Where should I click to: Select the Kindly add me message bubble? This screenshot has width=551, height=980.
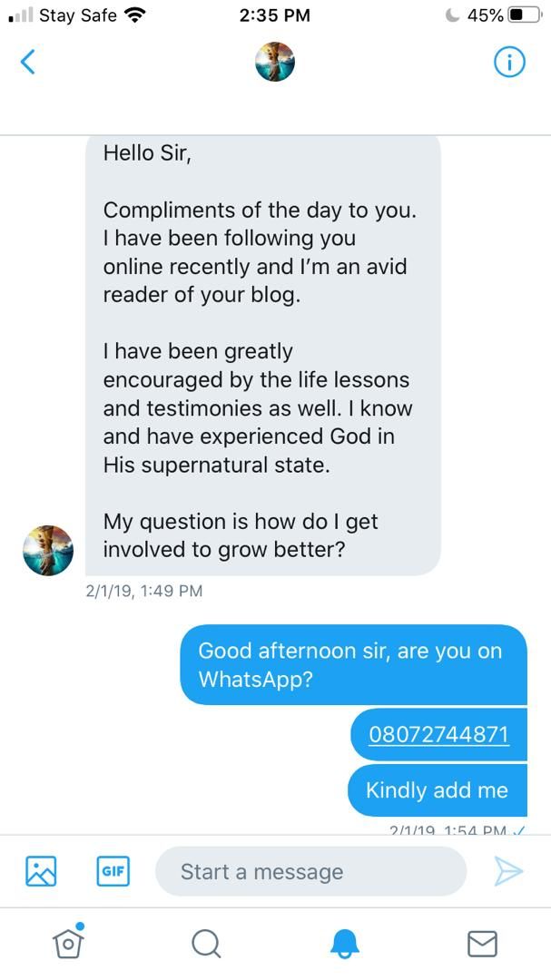(x=438, y=790)
